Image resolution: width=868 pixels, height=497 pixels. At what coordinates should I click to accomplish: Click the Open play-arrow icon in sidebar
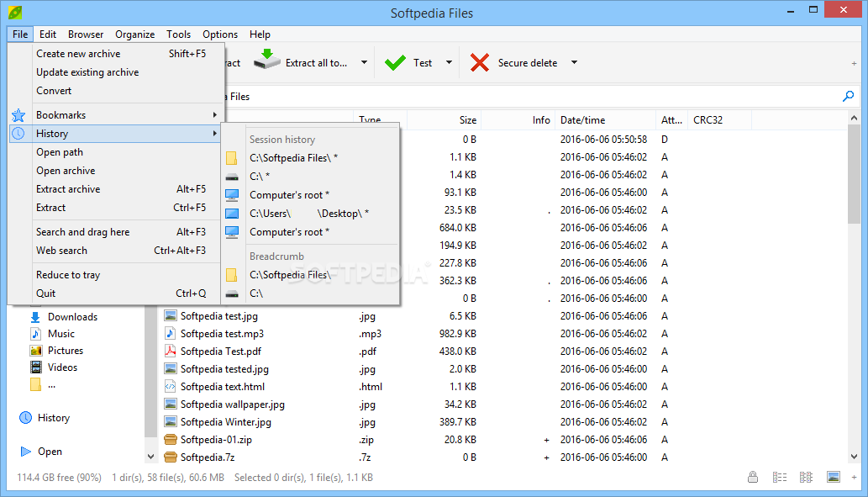25,452
